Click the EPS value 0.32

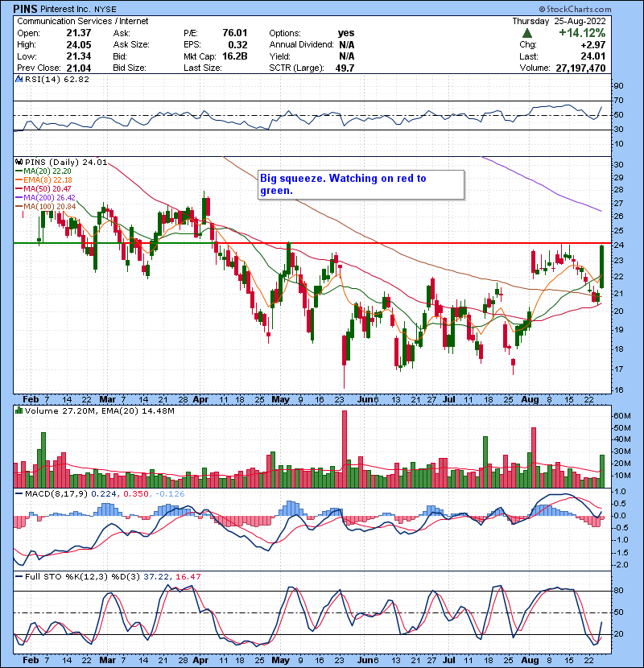237,44
